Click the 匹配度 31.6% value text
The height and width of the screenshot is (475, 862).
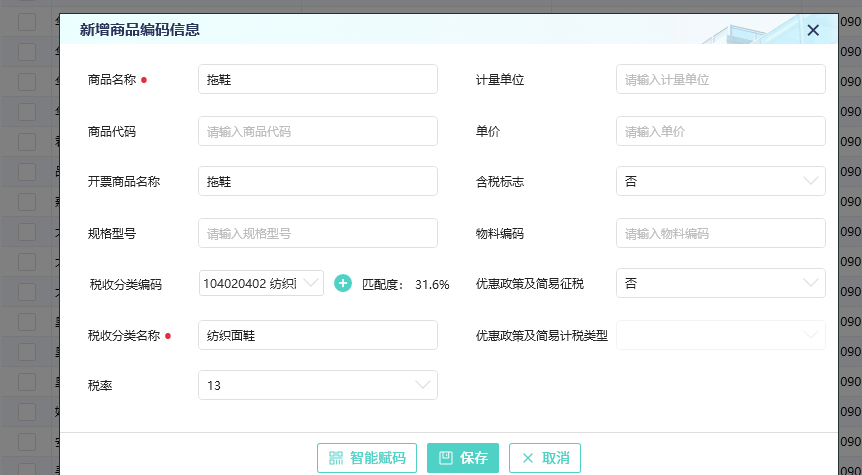tap(432, 284)
